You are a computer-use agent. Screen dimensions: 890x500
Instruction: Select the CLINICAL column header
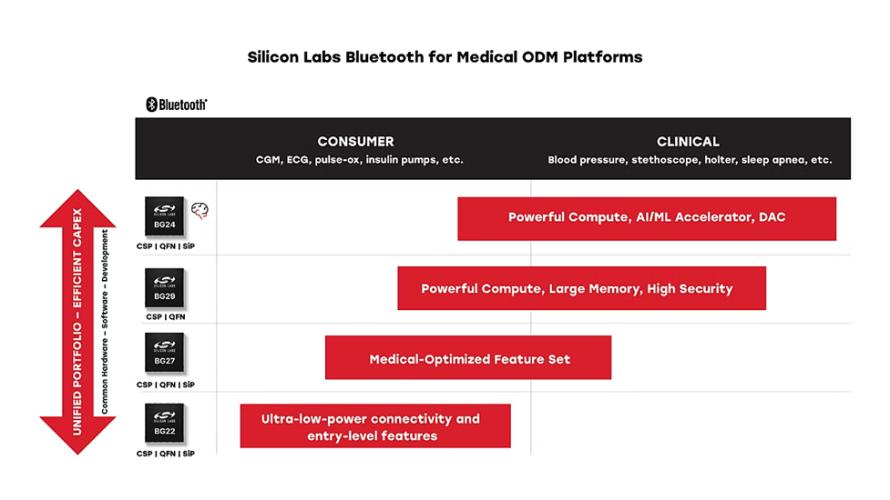coord(688,141)
